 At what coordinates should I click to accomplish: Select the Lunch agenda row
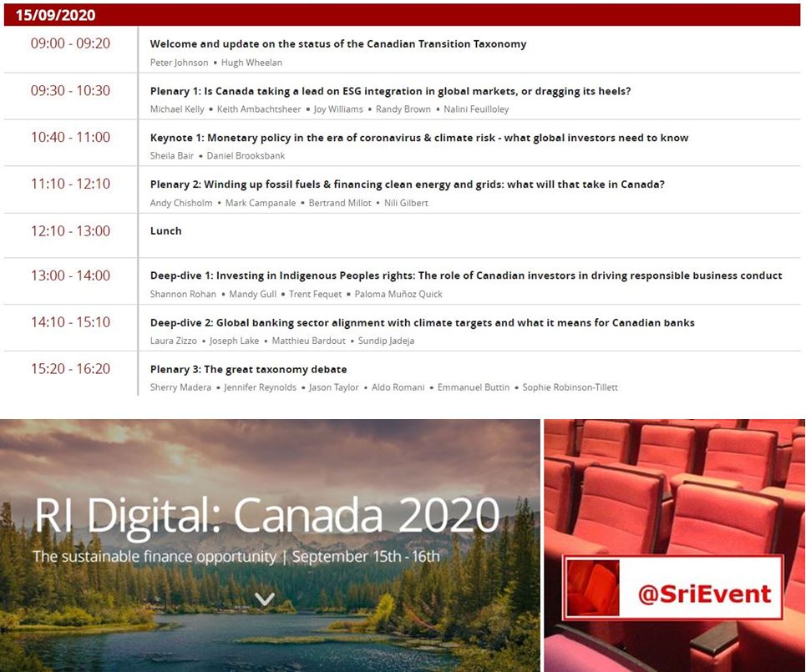click(402, 235)
